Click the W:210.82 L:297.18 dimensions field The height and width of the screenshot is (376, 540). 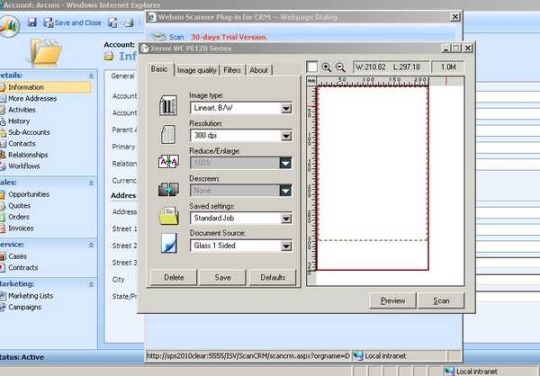tap(391, 67)
